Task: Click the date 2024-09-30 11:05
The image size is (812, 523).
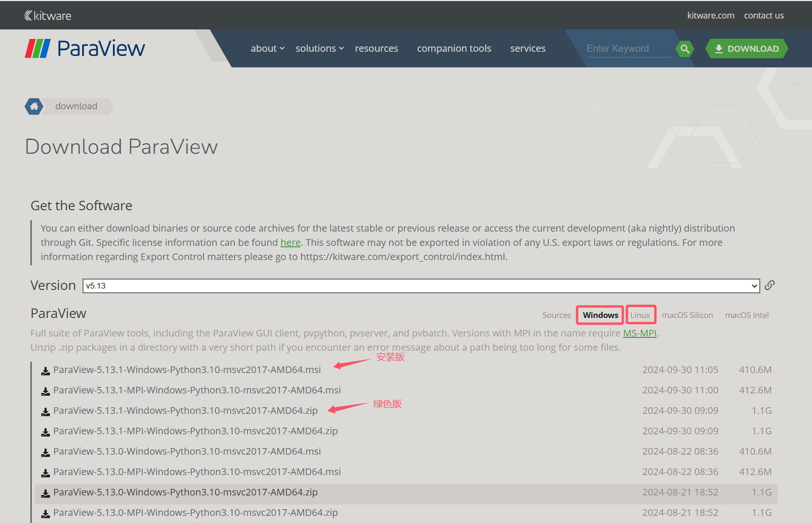Action: [x=680, y=370]
